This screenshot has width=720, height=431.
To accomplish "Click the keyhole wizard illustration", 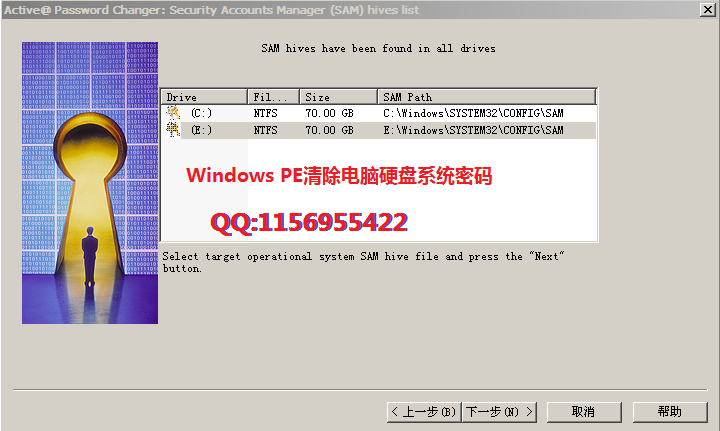I will (x=90, y=183).
